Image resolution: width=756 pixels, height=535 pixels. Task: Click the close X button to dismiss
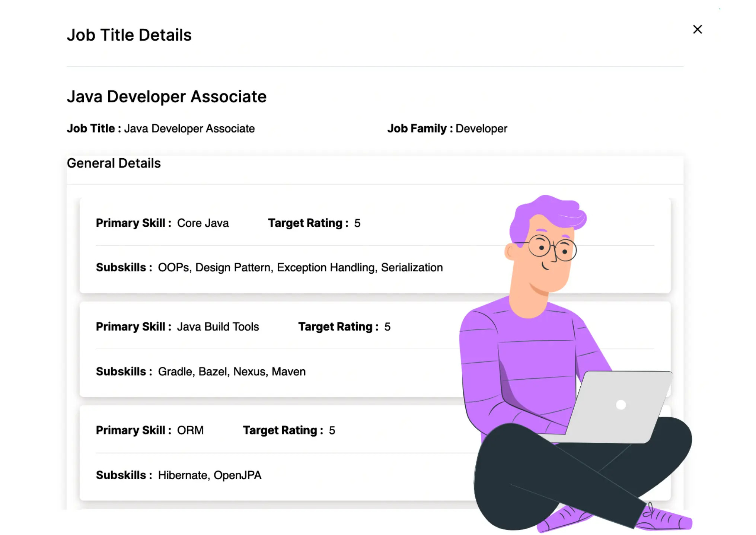tap(697, 29)
